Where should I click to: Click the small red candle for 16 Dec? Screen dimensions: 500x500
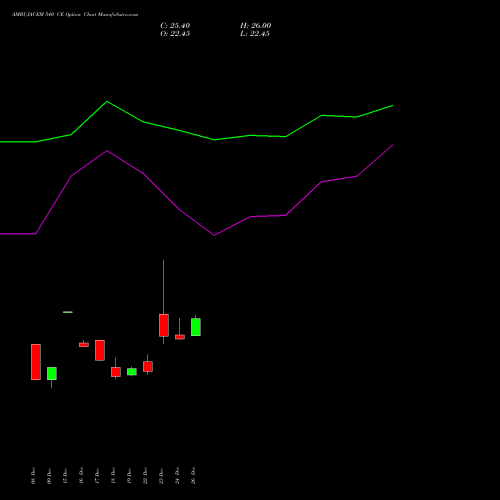click(x=84, y=345)
